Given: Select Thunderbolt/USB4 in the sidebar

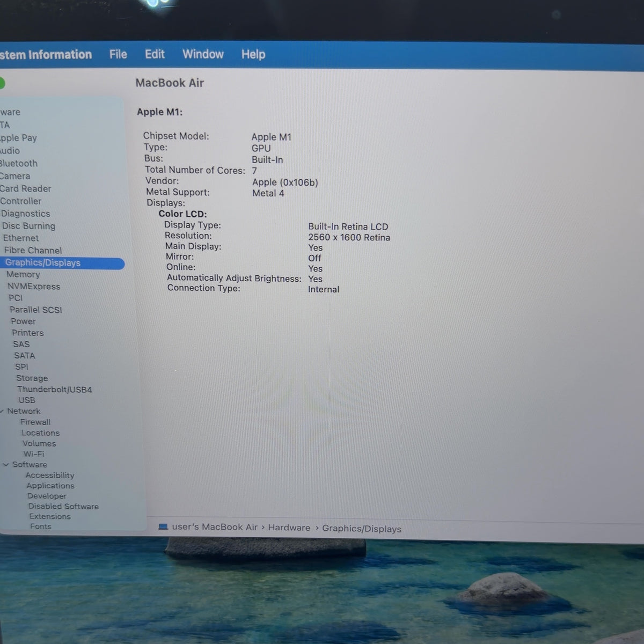Looking at the screenshot, I should pyautogui.click(x=55, y=389).
